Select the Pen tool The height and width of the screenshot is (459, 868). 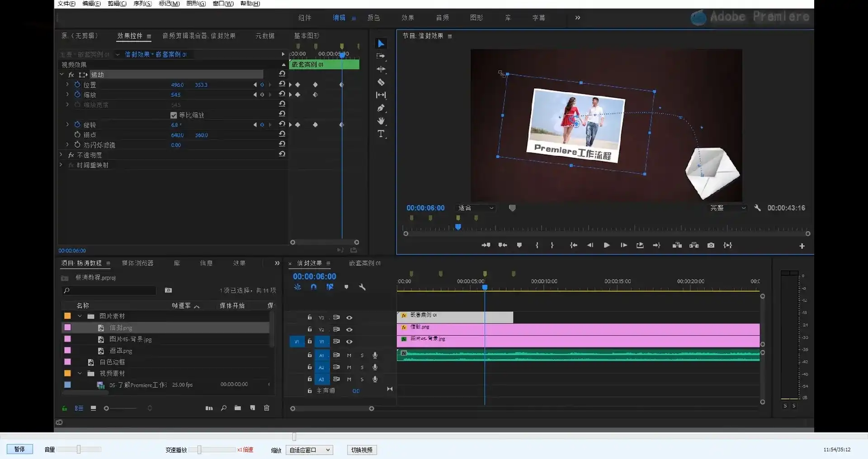click(381, 108)
